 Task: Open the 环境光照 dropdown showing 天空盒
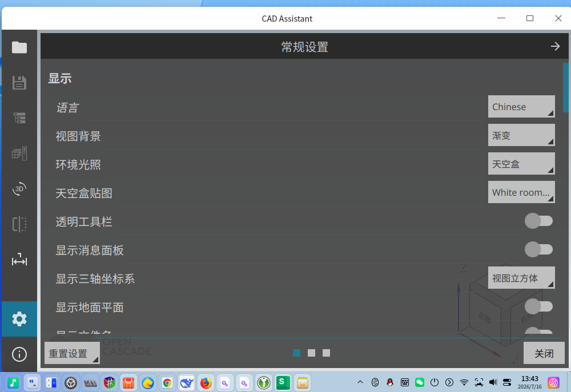pyautogui.click(x=521, y=164)
